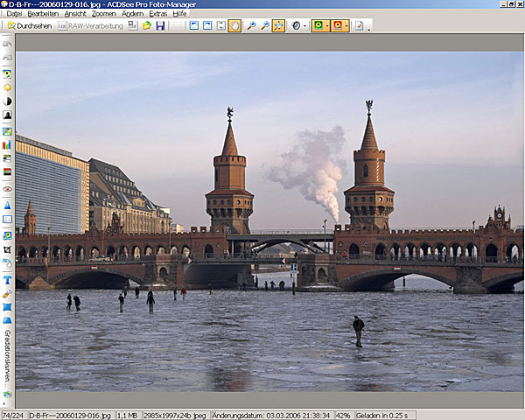The image size is (525, 420).
Task: Open the gray circle tool dropdown
Action: [x=304, y=26]
